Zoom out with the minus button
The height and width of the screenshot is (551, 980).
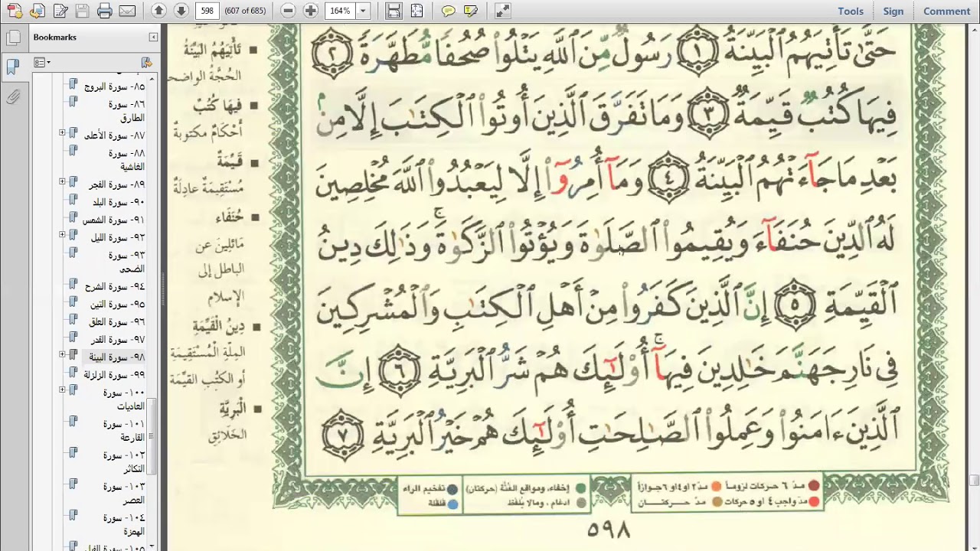click(x=288, y=11)
